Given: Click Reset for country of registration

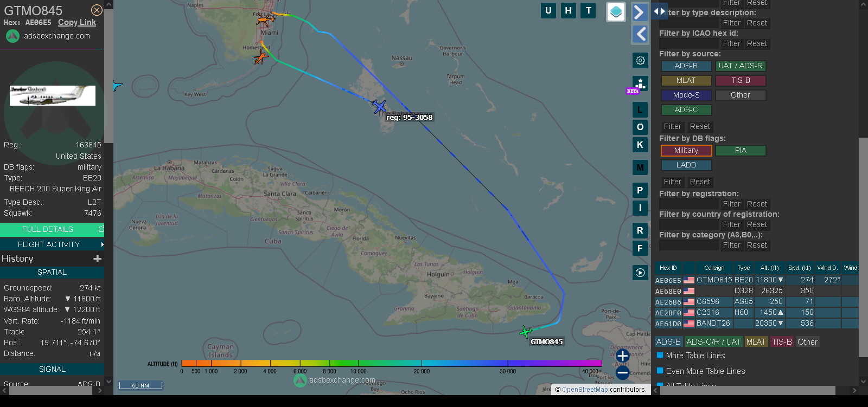Looking at the screenshot, I should pos(757,224).
